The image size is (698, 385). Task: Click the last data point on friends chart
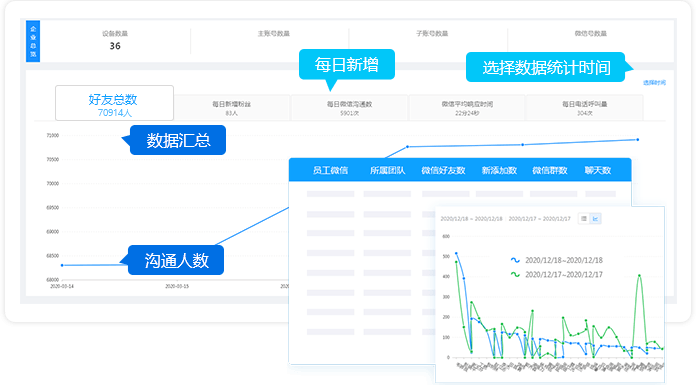click(x=637, y=140)
